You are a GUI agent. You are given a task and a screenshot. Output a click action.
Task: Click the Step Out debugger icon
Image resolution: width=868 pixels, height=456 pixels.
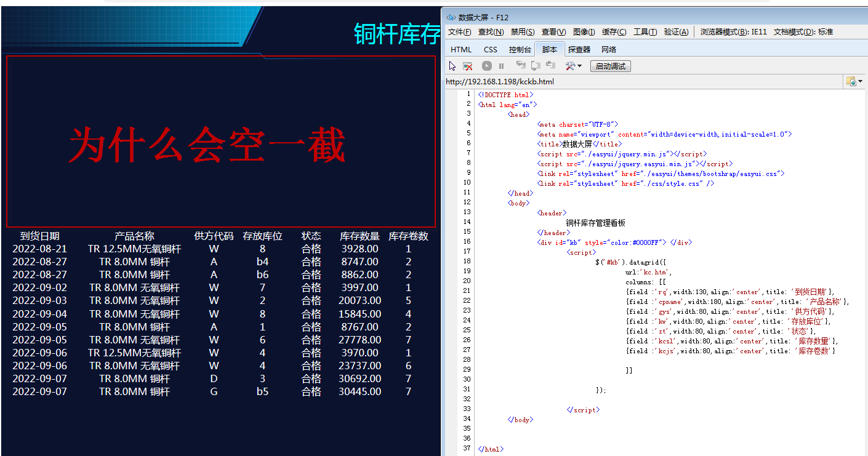click(x=551, y=65)
